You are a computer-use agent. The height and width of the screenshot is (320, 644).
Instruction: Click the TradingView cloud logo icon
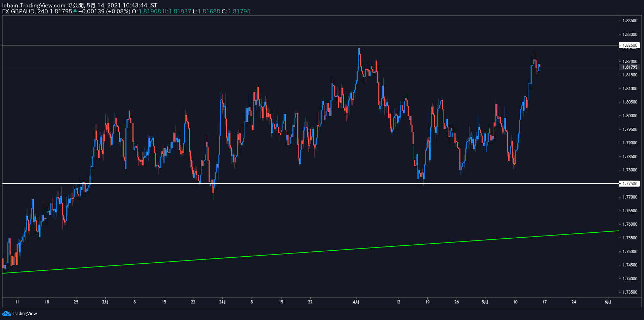pyautogui.click(x=6, y=313)
